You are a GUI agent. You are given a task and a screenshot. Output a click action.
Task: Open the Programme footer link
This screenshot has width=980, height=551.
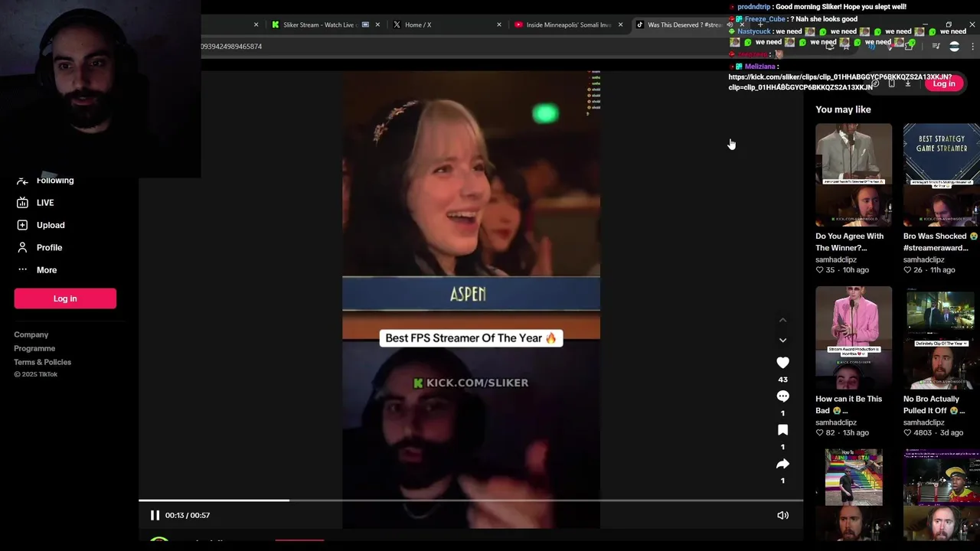(x=34, y=348)
